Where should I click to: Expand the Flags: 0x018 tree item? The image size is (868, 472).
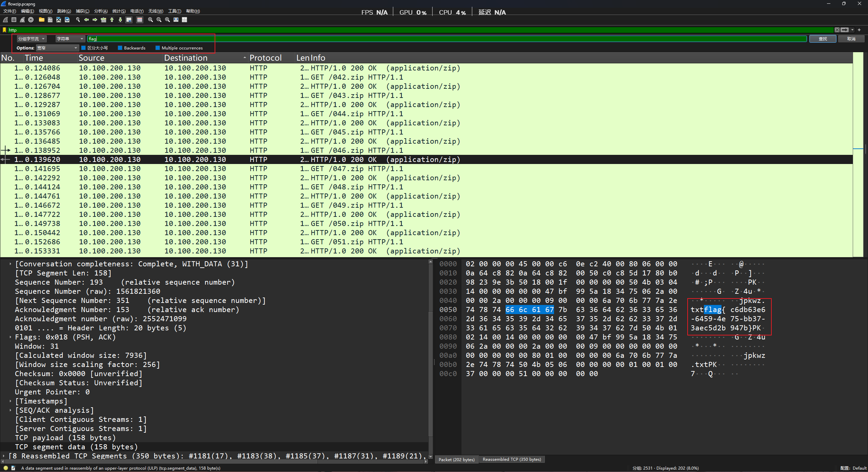click(11, 337)
